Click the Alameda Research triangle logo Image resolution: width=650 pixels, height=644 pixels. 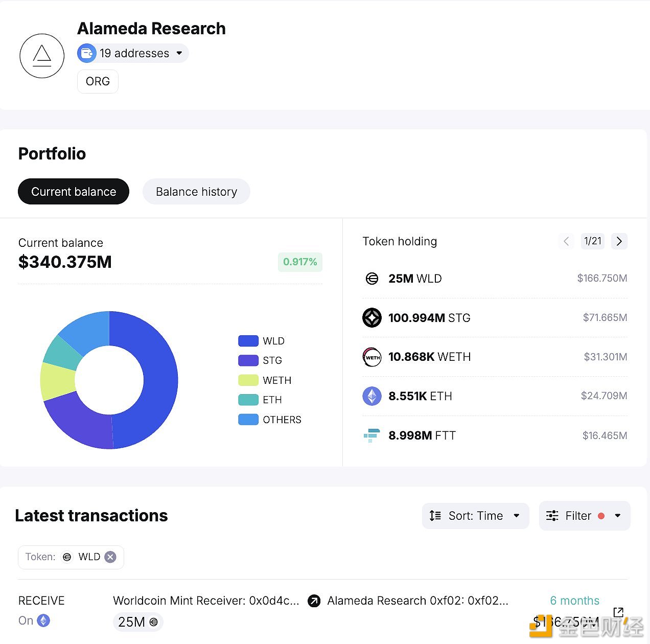[42, 56]
